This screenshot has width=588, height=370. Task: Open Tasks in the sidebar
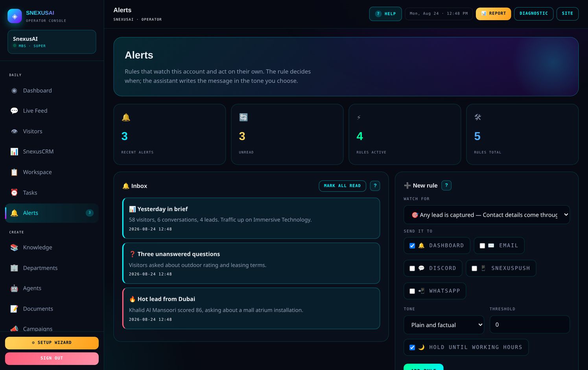52,192
